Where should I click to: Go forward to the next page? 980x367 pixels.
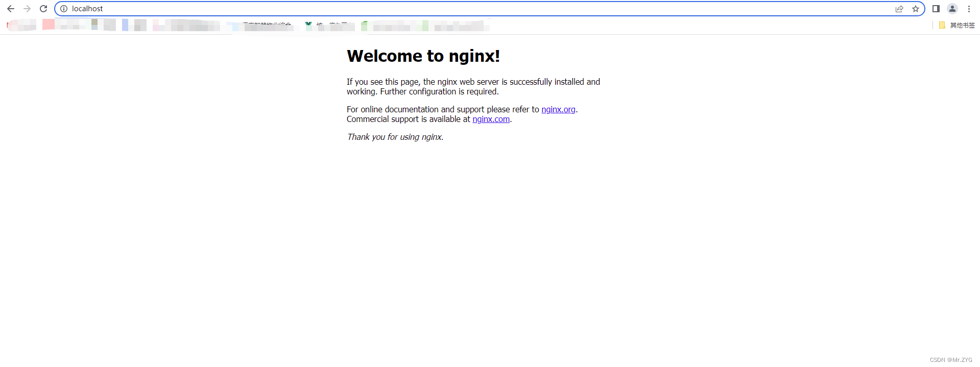point(27,9)
